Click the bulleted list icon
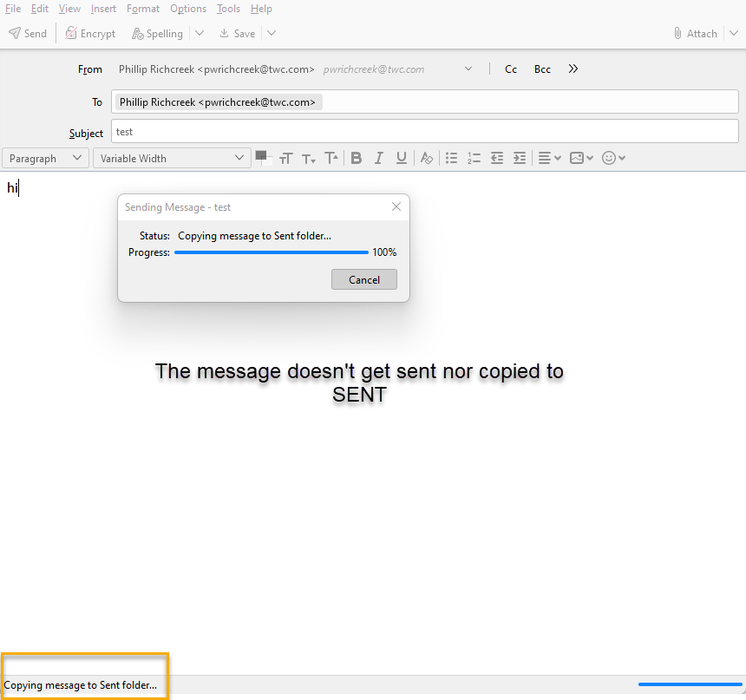Image resolution: width=746 pixels, height=700 pixels. [x=451, y=158]
